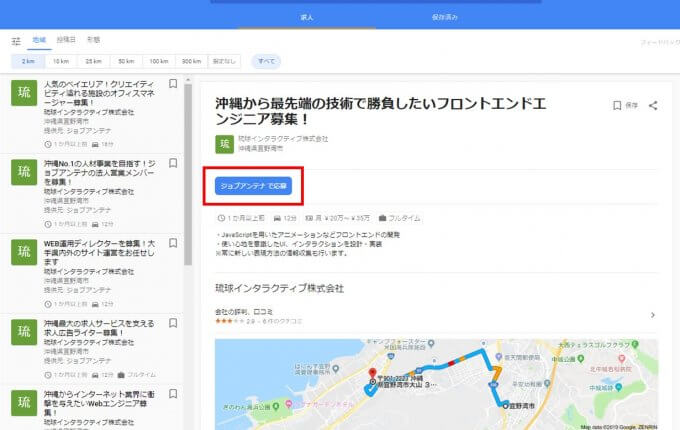Image resolution: width=680 pixels, height=430 pixels.
Task: Choose the 100 km distance chip
Action: [x=159, y=61]
